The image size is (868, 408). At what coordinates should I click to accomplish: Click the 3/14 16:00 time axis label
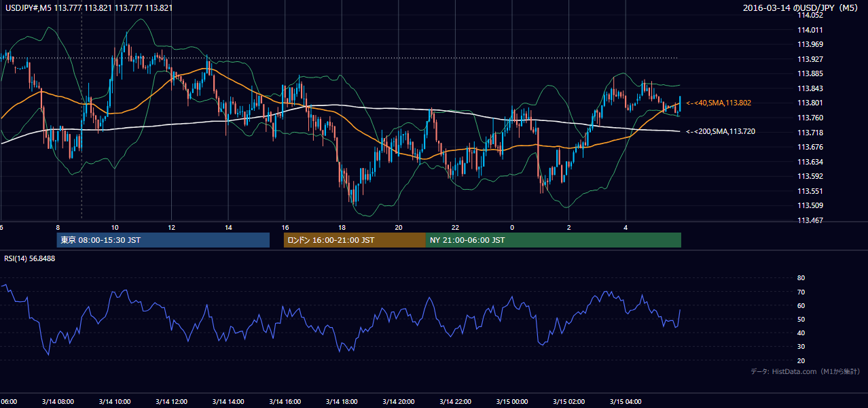pos(285,401)
